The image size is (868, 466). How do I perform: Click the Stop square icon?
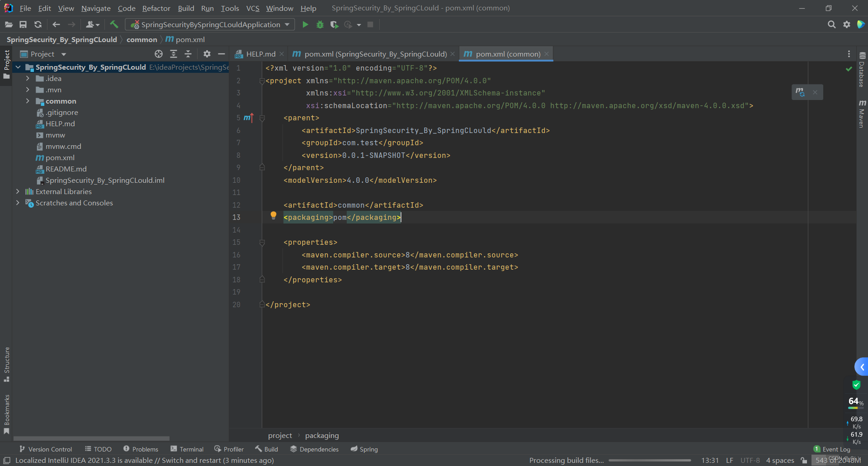pyautogui.click(x=370, y=24)
